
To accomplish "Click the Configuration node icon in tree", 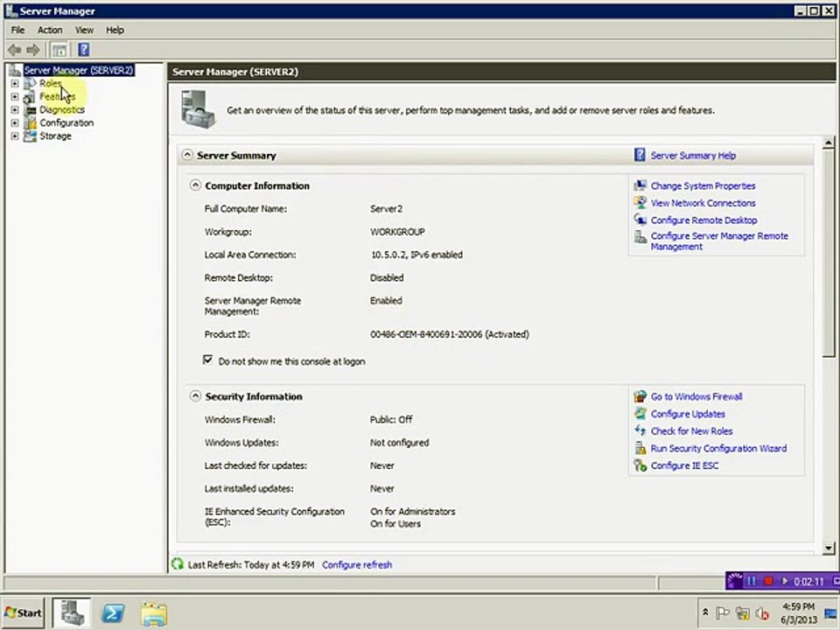I will pyautogui.click(x=30, y=123).
